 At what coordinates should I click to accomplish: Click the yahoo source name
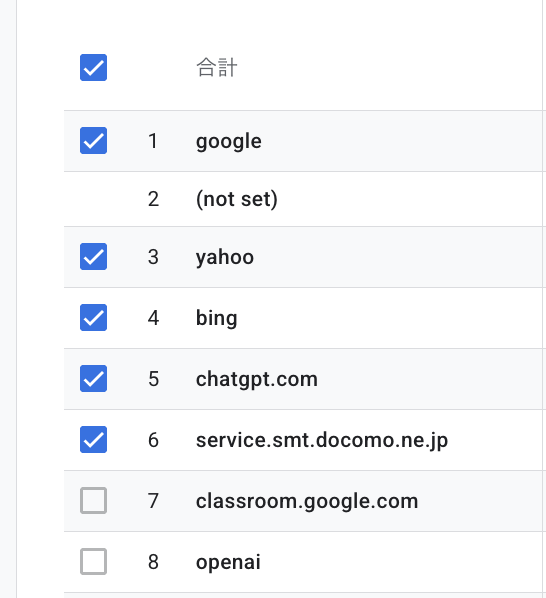[225, 257]
